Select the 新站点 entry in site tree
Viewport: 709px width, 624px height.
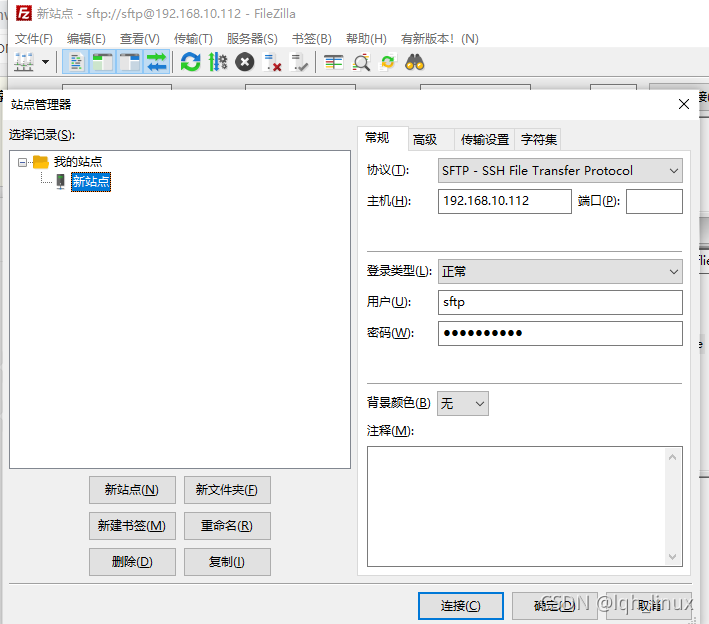91,182
